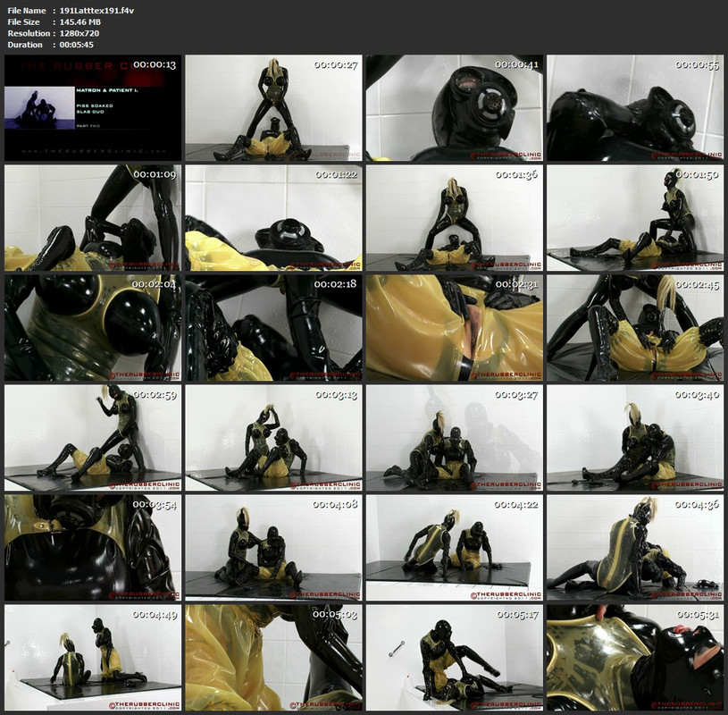Click the frame timestamped 00:05:17

pos(454,658)
